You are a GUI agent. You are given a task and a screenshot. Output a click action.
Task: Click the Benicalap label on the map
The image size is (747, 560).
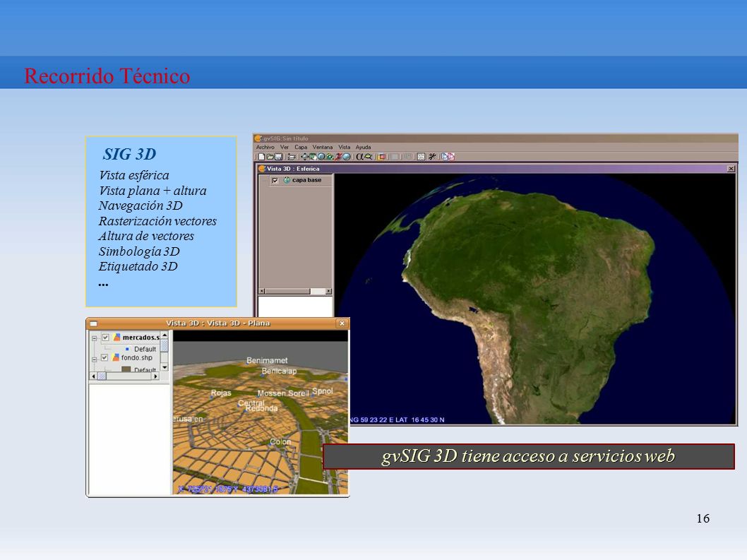click(x=279, y=371)
